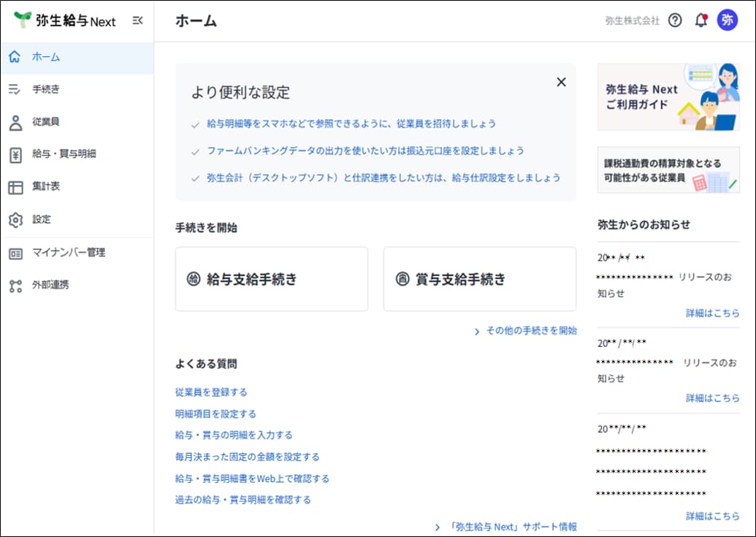The height and width of the screenshot is (537, 756).
Task: Click the purple 弥 user avatar
Action: [728, 20]
